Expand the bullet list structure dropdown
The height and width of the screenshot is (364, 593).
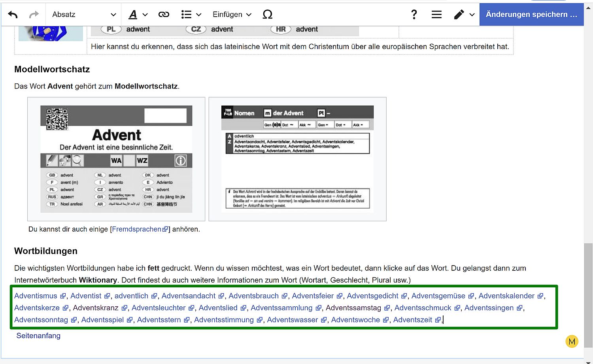[191, 15]
